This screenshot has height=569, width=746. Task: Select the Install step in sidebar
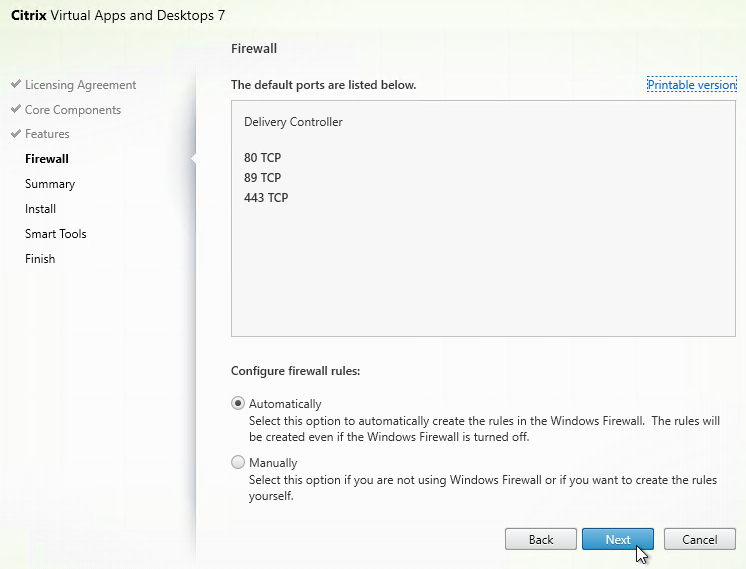[x=40, y=208]
